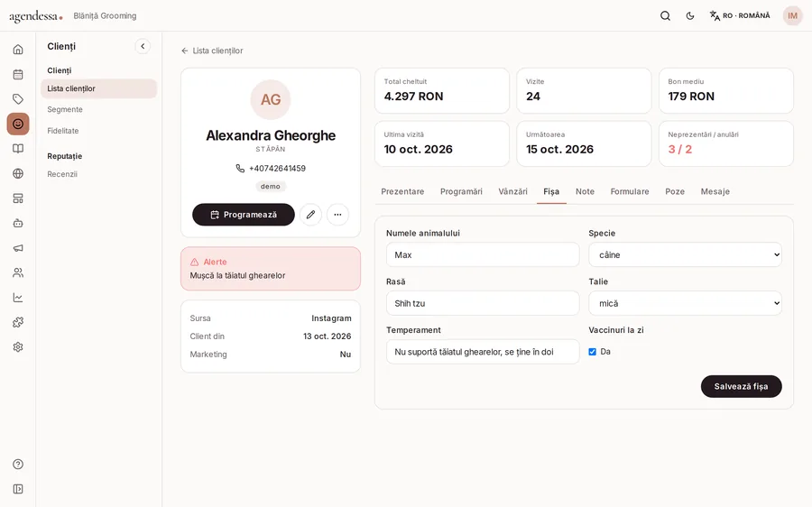Image resolution: width=812 pixels, height=507 pixels.
Task: Open Recenzii in side menu
Action: [x=62, y=174]
